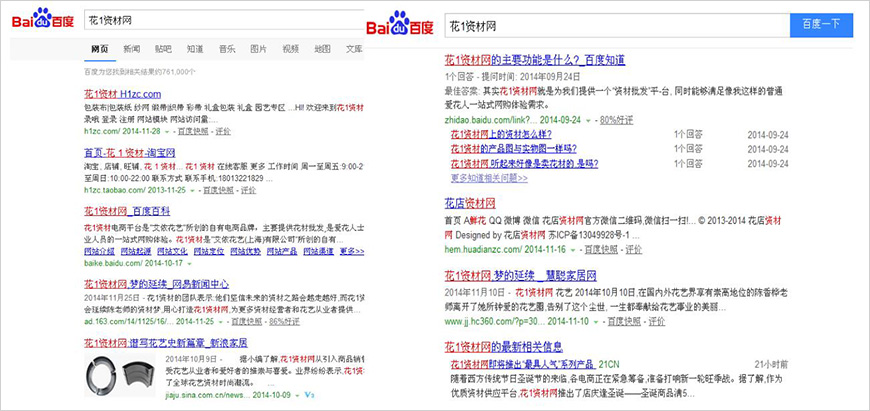Open the 贴吧 tab

point(163,48)
